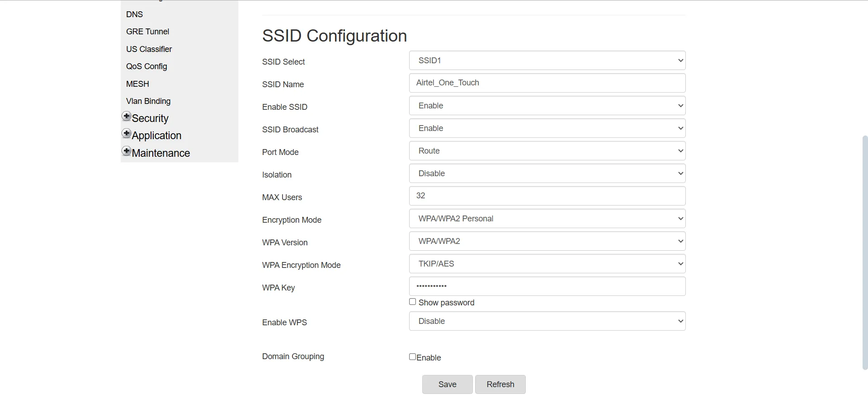868x412 pixels.
Task: Check the Show password checkbox
Action: (x=412, y=301)
